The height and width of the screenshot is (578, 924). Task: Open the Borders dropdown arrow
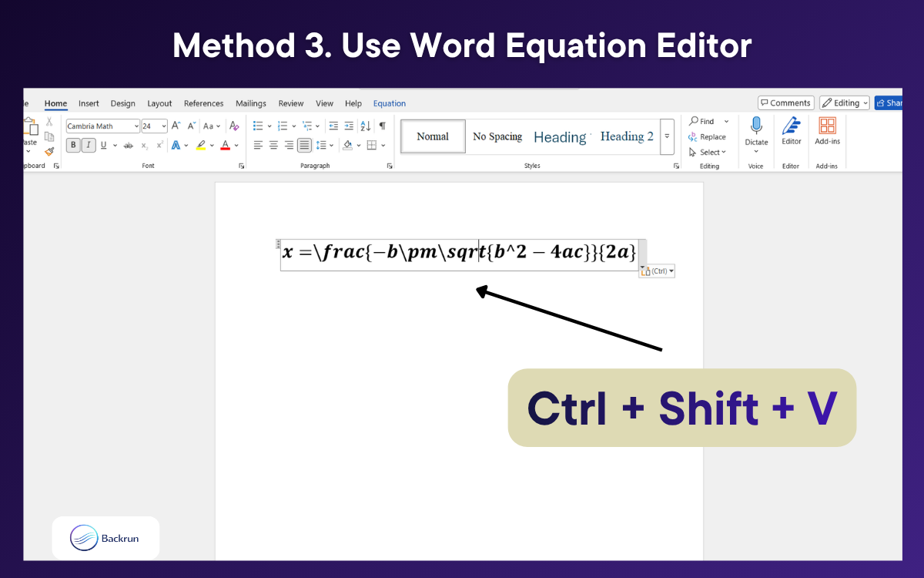[384, 145]
